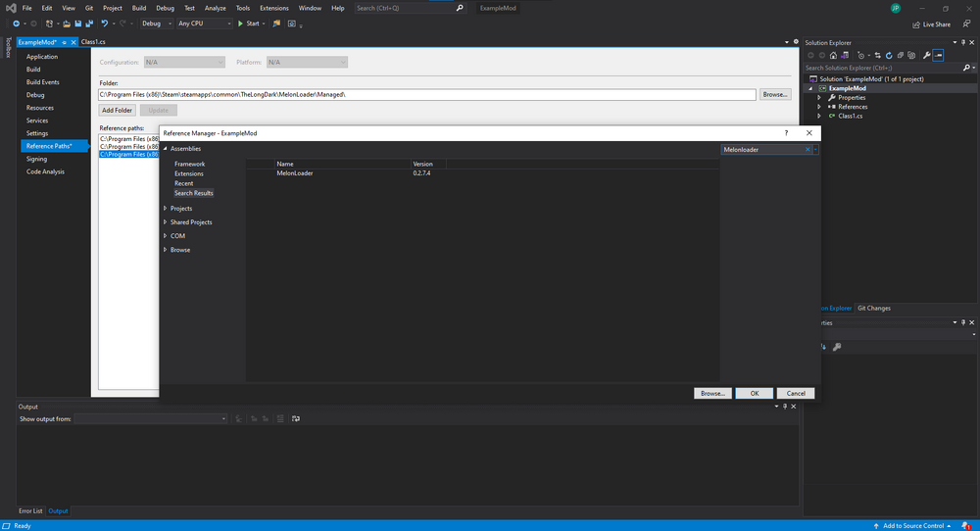The height and width of the screenshot is (531, 980).
Task: Click the property pages wrench icon in Properties panel
Action: [837, 347]
